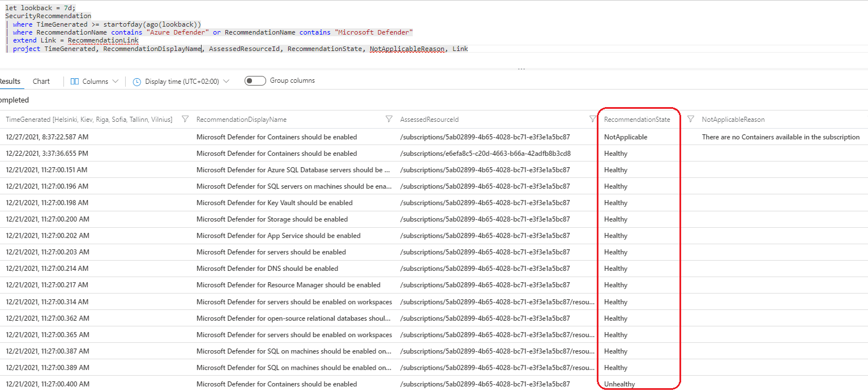The height and width of the screenshot is (391, 868).
Task: Select the Unhealthy state cell
Action: tap(619, 384)
